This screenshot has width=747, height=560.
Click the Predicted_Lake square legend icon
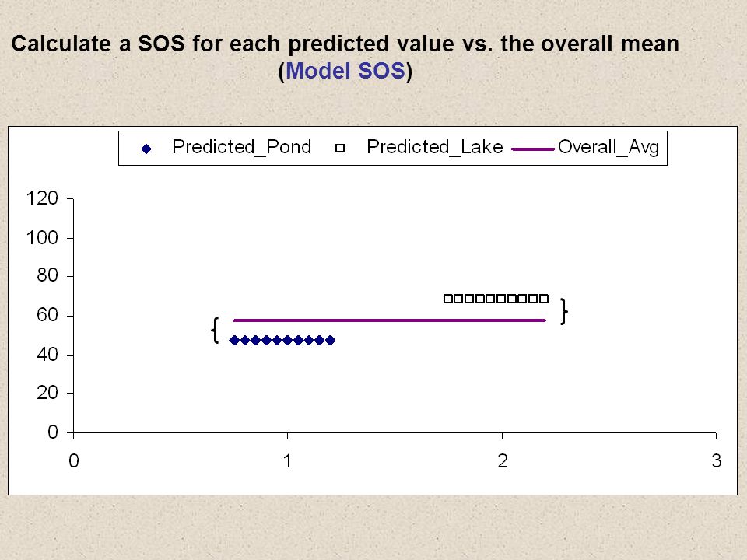click(340, 148)
